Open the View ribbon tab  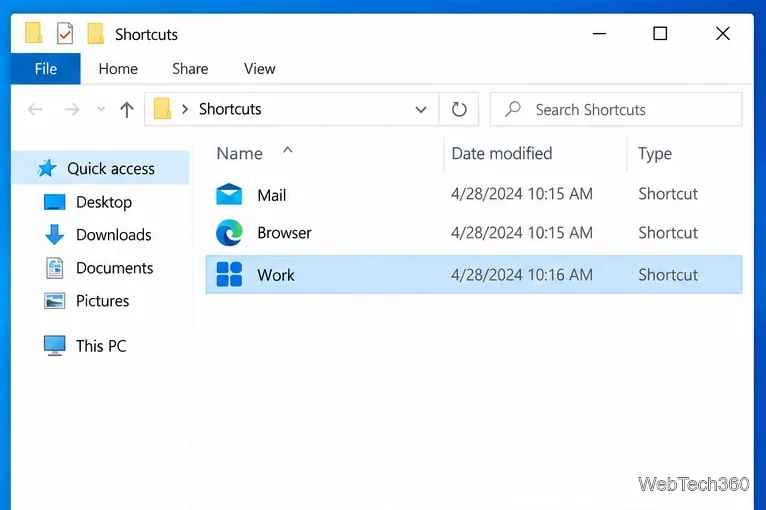pos(259,69)
